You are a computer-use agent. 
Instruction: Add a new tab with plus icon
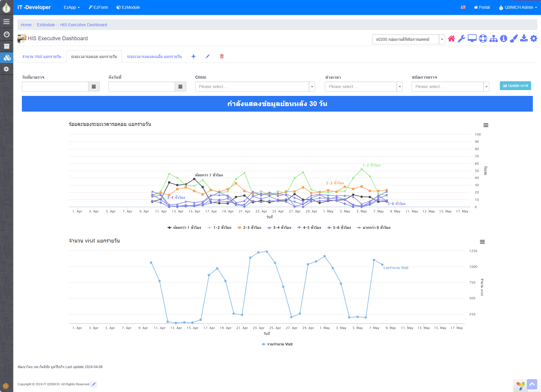[193, 57]
